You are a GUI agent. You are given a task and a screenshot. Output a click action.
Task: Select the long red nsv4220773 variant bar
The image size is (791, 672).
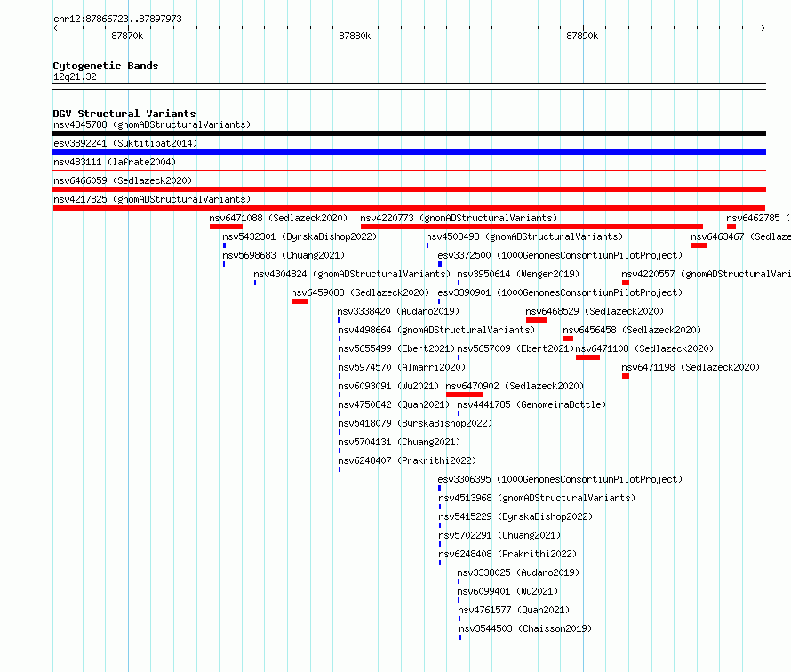point(531,227)
